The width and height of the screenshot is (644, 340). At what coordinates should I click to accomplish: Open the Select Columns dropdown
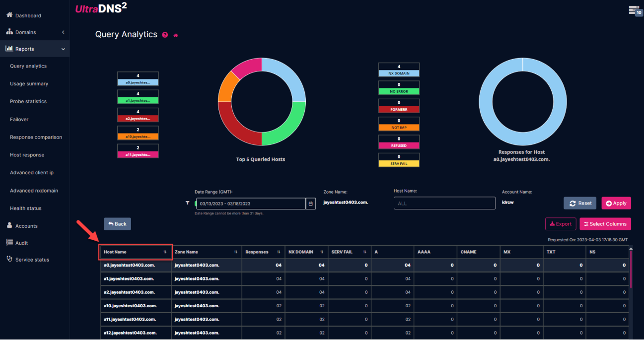tap(605, 224)
